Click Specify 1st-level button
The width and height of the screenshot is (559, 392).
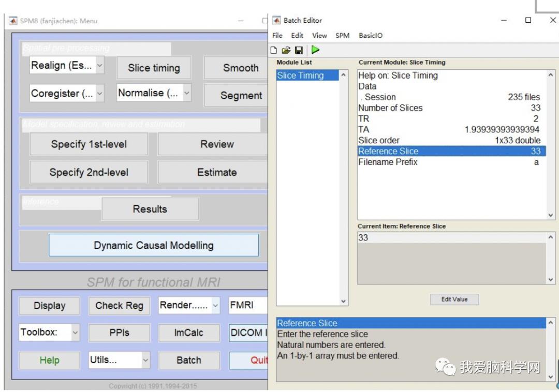coord(89,144)
